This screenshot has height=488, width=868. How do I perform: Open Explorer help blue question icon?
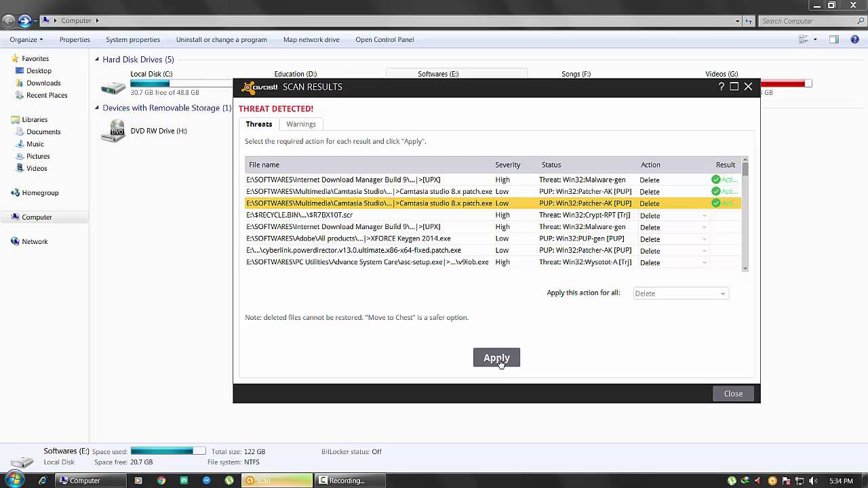coord(854,39)
